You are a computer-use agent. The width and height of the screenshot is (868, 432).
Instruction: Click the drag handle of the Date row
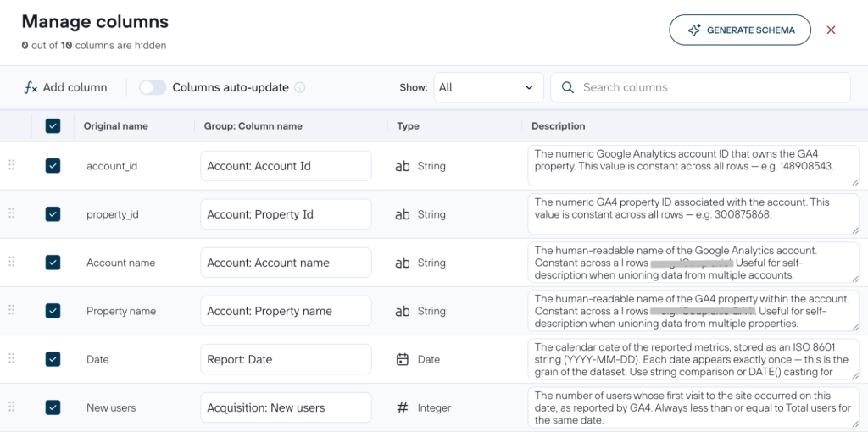click(12, 357)
